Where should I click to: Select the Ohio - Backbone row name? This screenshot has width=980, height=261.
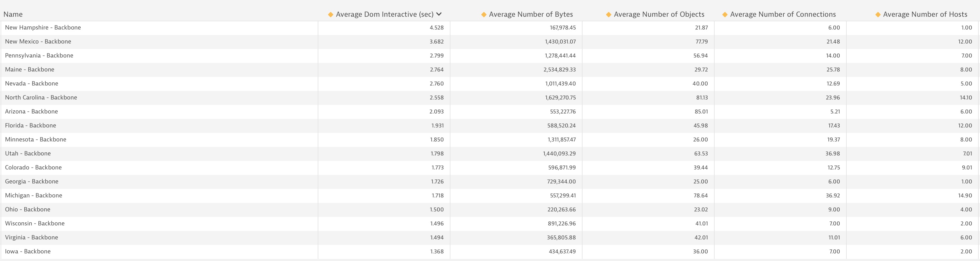[x=28, y=210]
